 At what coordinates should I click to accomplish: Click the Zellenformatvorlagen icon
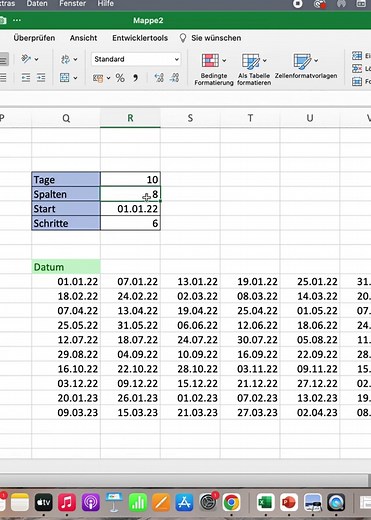point(302,61)
